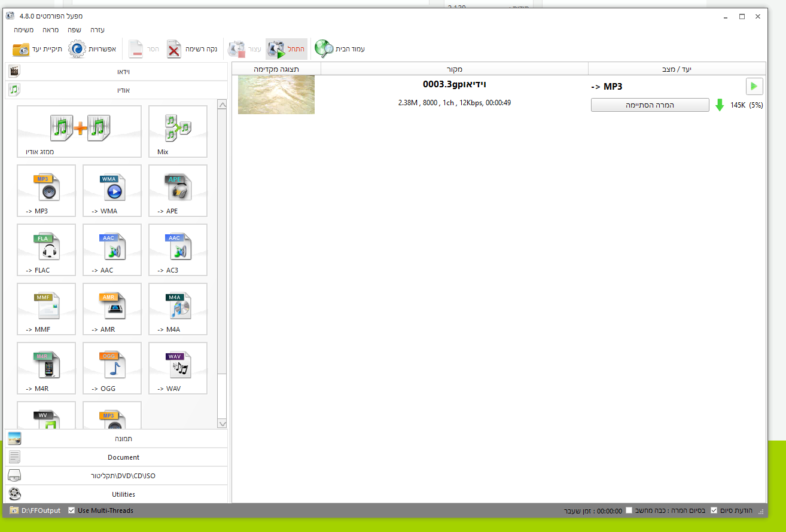Choose the -> FLAC format tile
786x532 pixels.
point(47,250)
